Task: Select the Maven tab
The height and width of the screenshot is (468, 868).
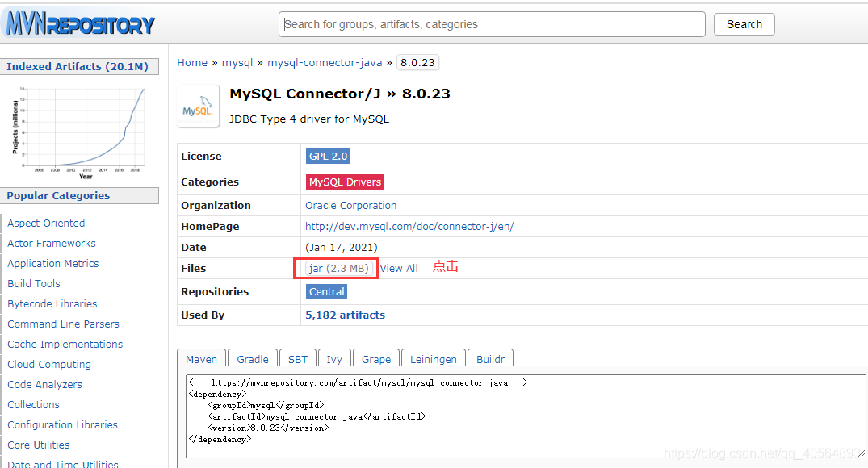Action: click(x=202, y=358)
